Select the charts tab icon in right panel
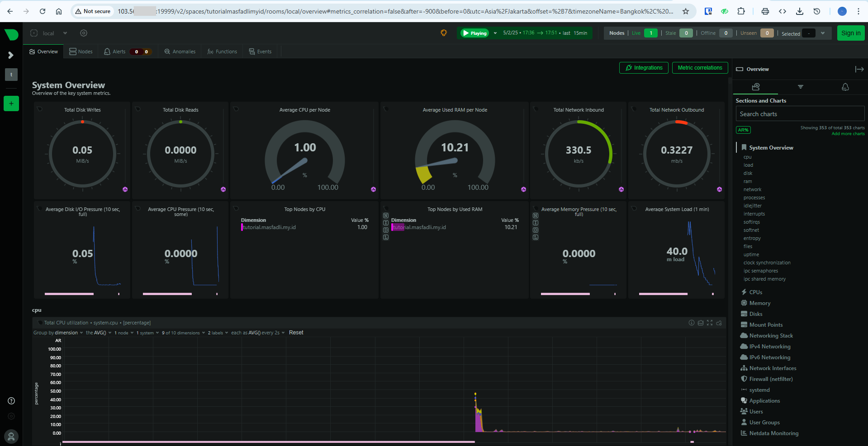Image resolution: width=868 pixels, height=446 pixels. 755,87
